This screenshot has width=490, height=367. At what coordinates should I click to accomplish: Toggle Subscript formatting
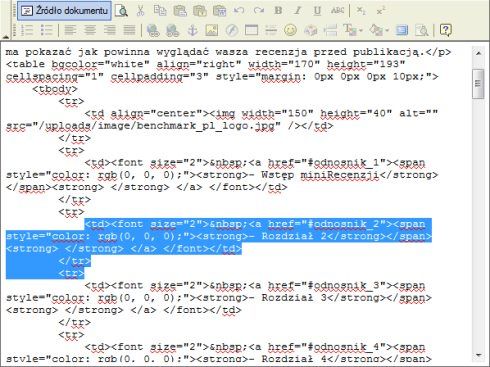tap(361, 11)
